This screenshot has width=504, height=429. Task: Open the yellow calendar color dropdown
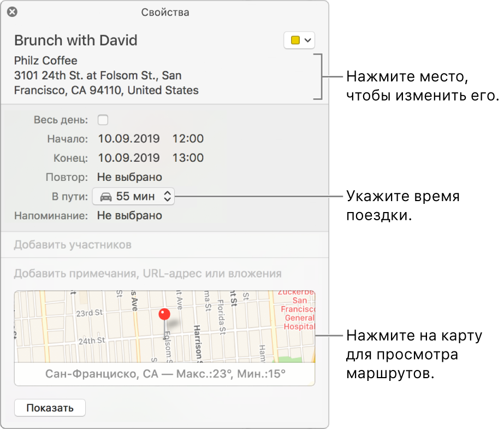point(300,40)
